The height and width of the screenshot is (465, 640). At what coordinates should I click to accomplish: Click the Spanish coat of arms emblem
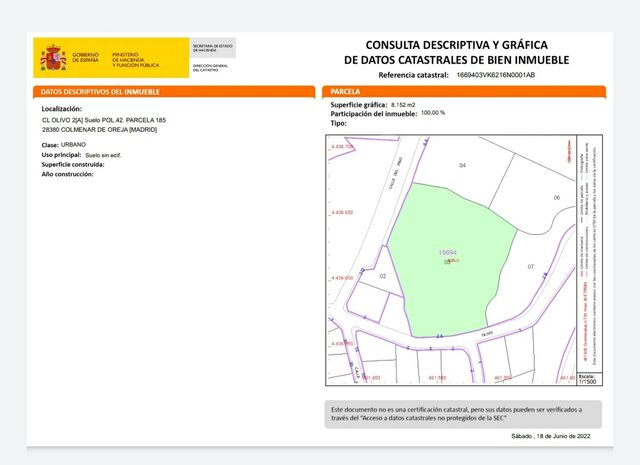tap(53, 58)
